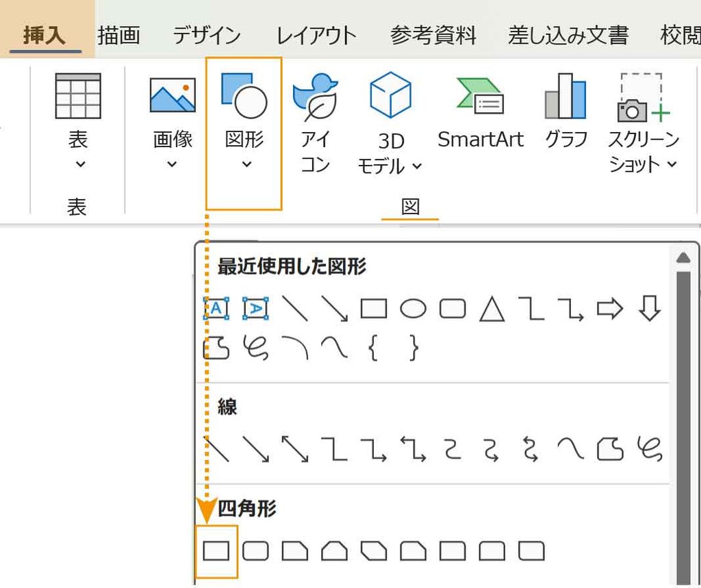
Task: Click the shapes panel scroll-up arrow
Action: 684,257
